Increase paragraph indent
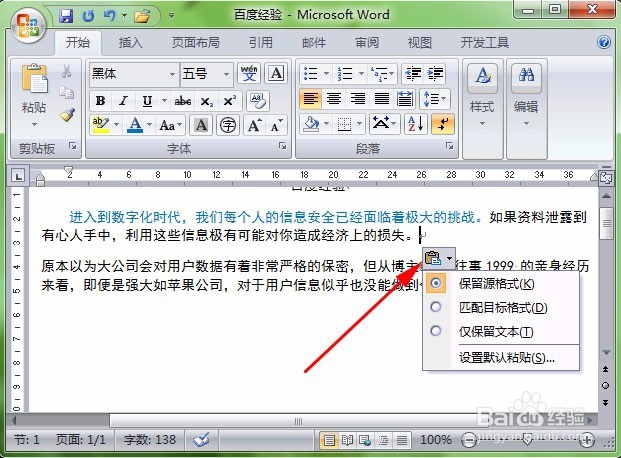This screenshot has width=621, height=458. pyautogui.click(x=435, y=74)
